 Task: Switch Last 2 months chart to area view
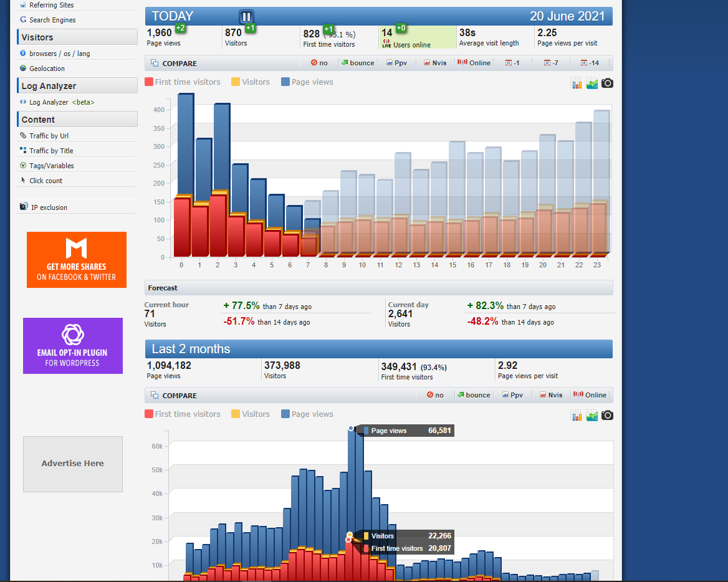click(591, 416)
